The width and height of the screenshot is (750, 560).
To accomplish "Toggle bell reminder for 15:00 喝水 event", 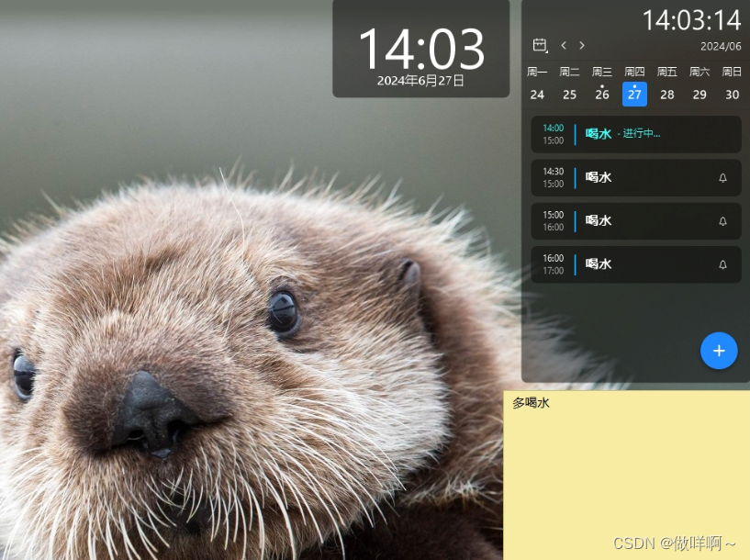I will (x=722, y=221).
